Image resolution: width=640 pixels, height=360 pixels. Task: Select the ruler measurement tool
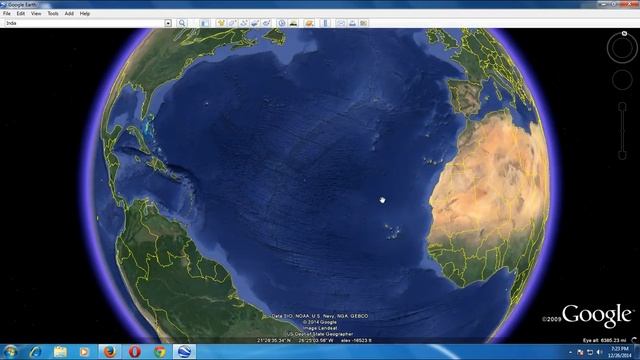pyautogui.click(x=326, y=23)
